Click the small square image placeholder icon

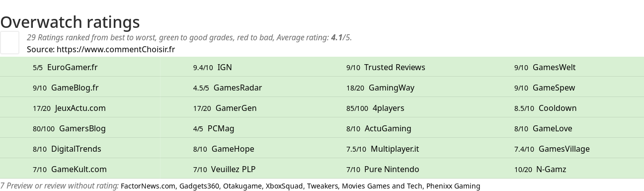pos(9,42)
